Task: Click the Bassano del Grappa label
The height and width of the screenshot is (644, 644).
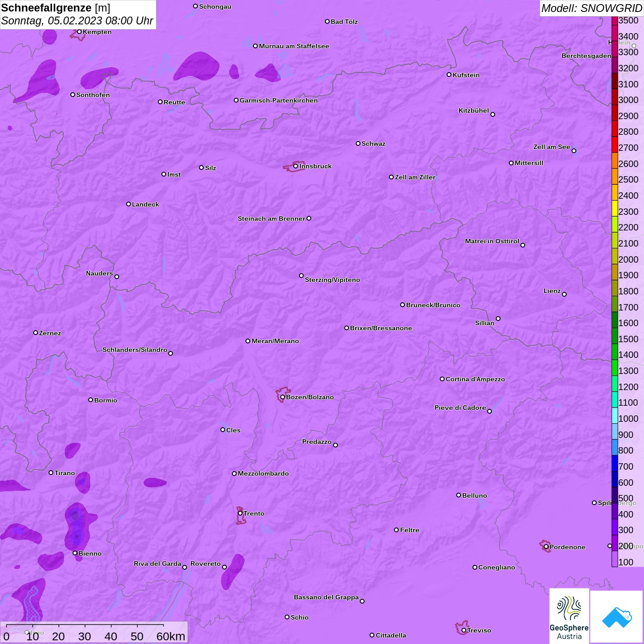Action: (326, 597)
